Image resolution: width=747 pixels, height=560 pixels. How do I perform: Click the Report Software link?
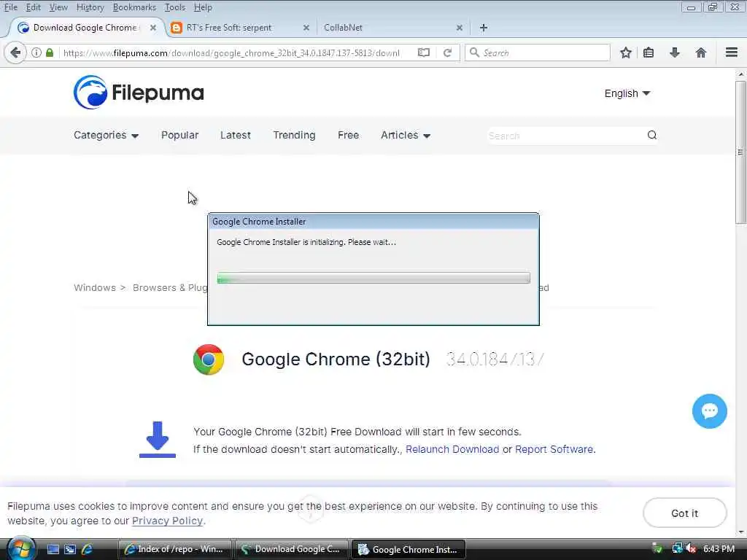554,449
